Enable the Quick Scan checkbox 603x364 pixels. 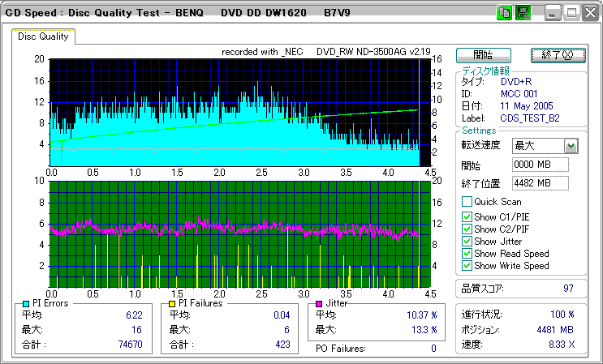coord(467,201)
